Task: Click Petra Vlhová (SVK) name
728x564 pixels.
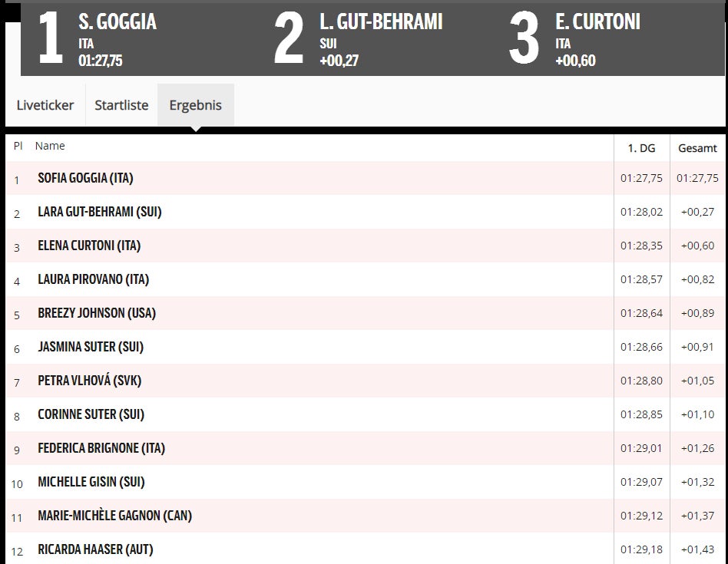Action: pyautogui.click(x=89, y=381)
